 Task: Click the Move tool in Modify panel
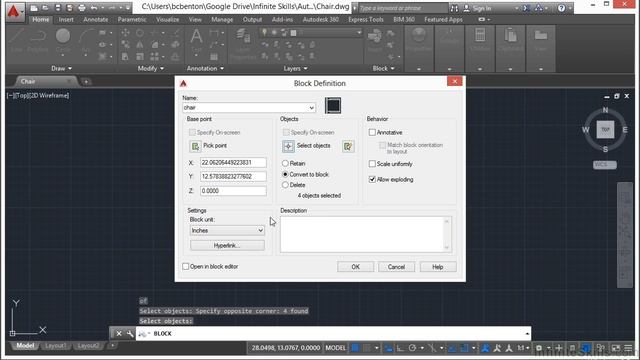coord(125,32)
